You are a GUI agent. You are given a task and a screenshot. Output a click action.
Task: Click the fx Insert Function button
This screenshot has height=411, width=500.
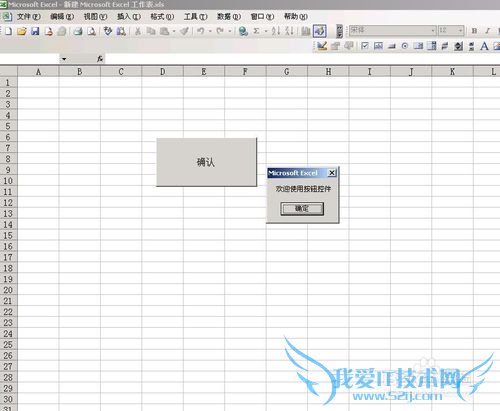[x=100, y=59]
